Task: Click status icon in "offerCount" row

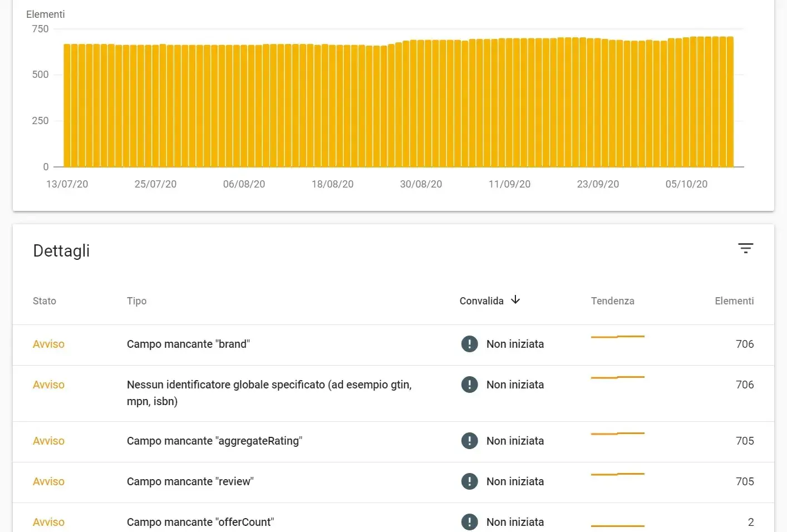Action: (469, 522)
